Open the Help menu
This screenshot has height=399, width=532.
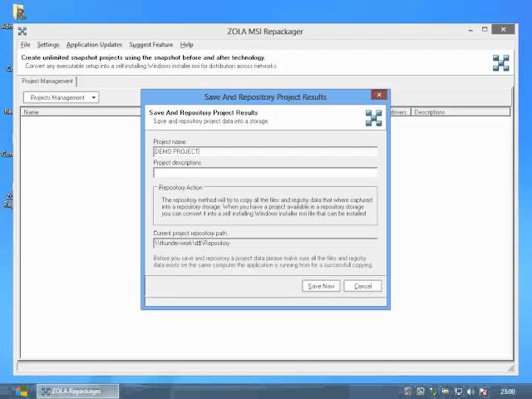(186, 44)
